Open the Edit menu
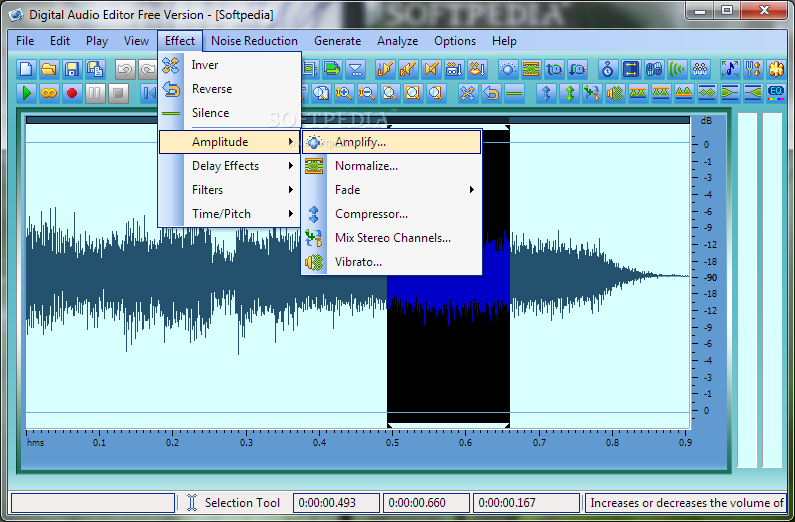795x522 pixels. 60,41
